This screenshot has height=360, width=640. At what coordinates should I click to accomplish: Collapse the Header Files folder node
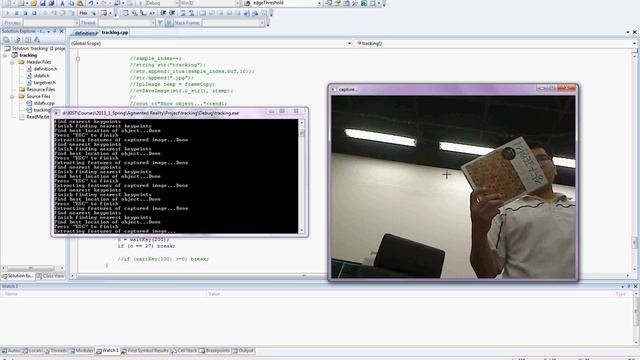(x=12, y=62)
